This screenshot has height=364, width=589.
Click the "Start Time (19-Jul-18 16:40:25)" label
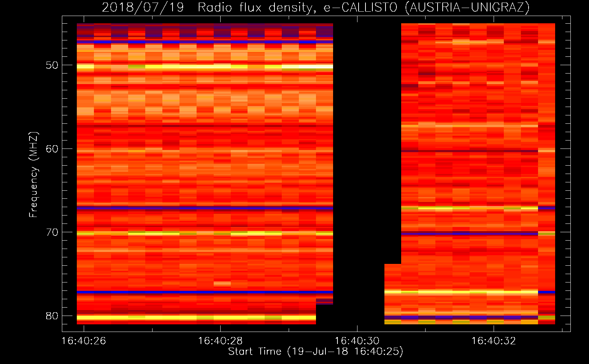point(316,351)
